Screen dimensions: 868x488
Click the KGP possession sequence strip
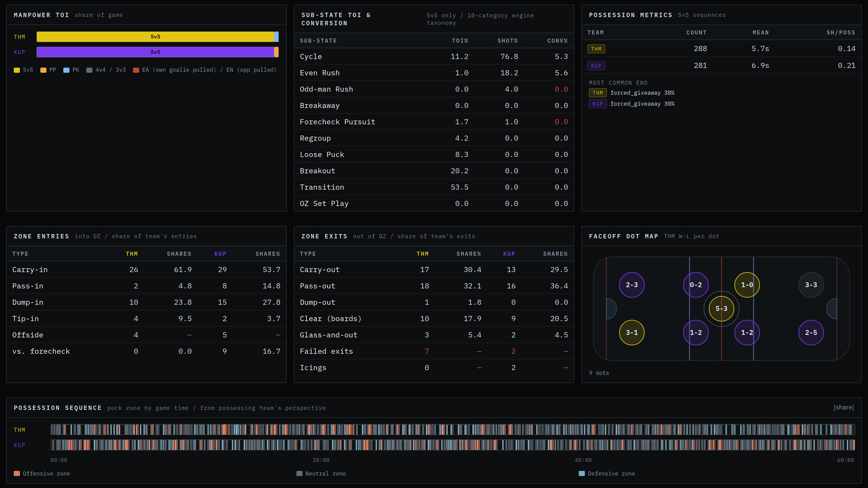(453, 445)
